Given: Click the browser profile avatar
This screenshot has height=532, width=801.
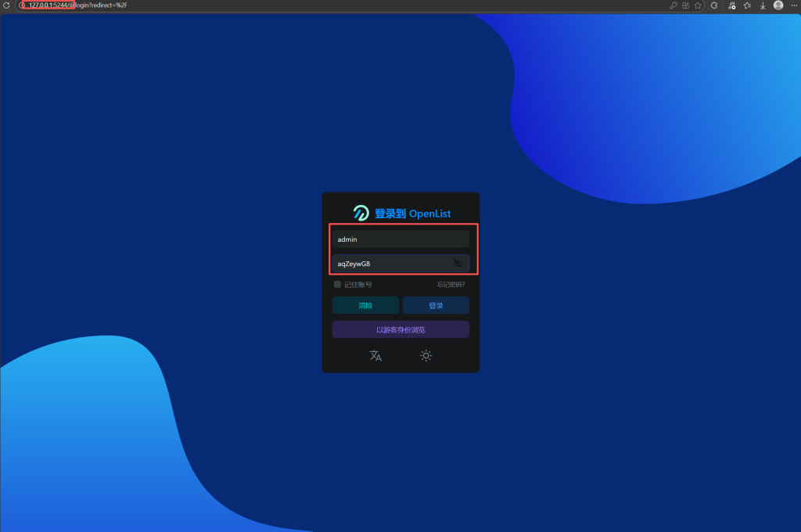Looking at the screenshot, I should (x=778, y=5).
